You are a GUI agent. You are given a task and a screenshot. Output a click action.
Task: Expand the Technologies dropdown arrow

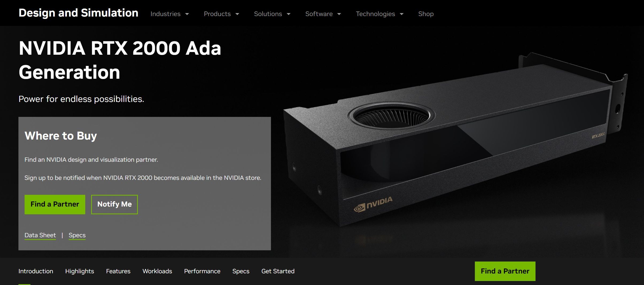(402, 14)
